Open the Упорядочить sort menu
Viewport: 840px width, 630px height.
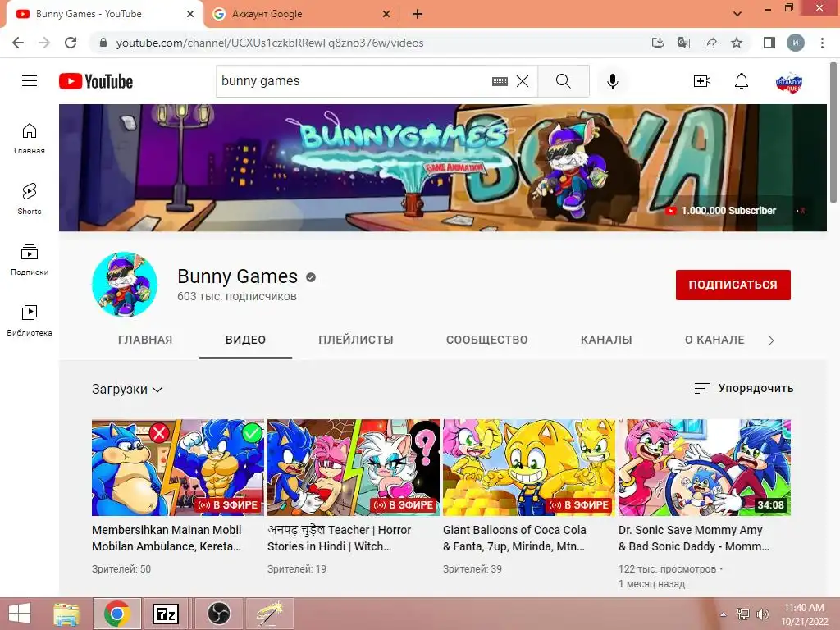pos(743,388)
